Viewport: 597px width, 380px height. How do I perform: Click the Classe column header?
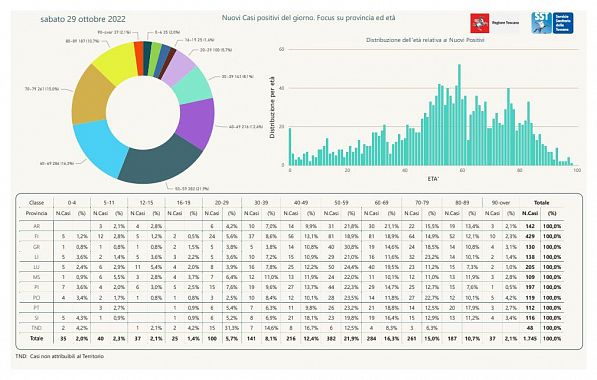pyautogui.click(x=37, y=203)
